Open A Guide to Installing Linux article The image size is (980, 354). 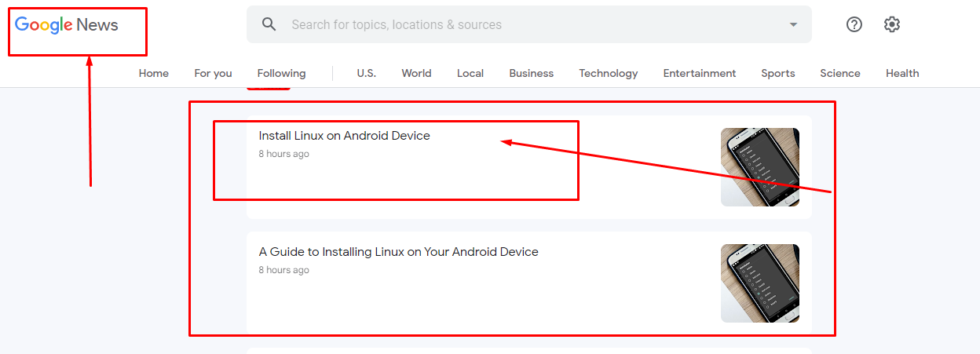point(398,252)
